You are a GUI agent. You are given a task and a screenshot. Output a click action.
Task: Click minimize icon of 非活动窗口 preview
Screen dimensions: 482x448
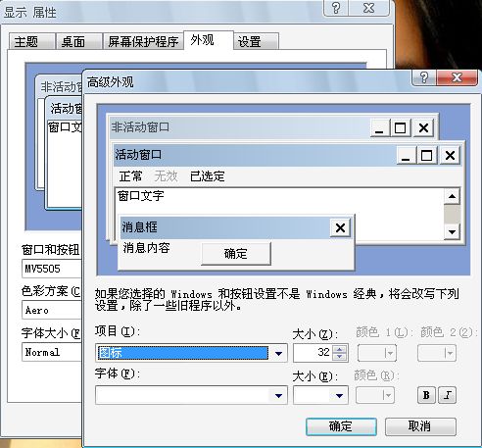380,127
